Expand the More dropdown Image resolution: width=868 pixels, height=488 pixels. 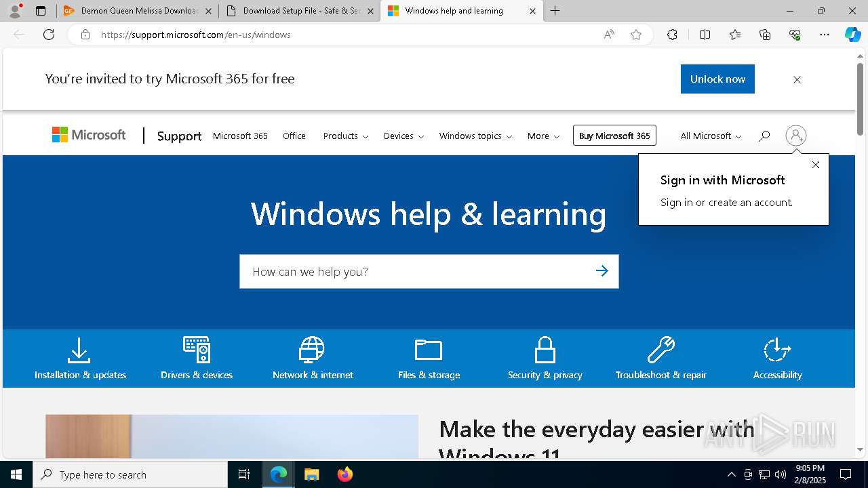pos(543,136)
